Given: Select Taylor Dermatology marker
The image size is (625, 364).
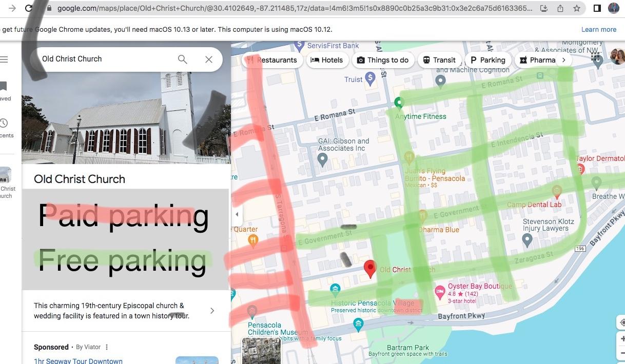Looking at the screenshot, I should point(580,170).
